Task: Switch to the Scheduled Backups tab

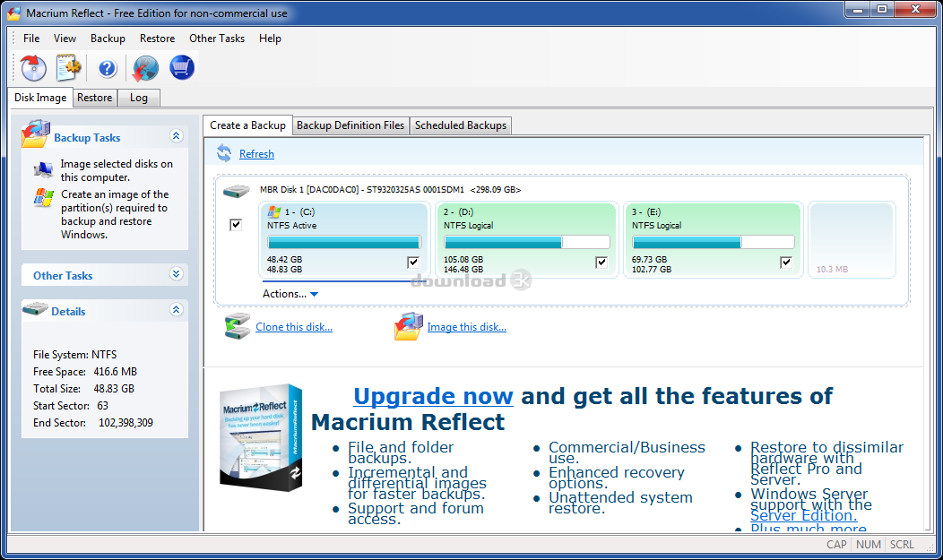Action: coord(461,125)
